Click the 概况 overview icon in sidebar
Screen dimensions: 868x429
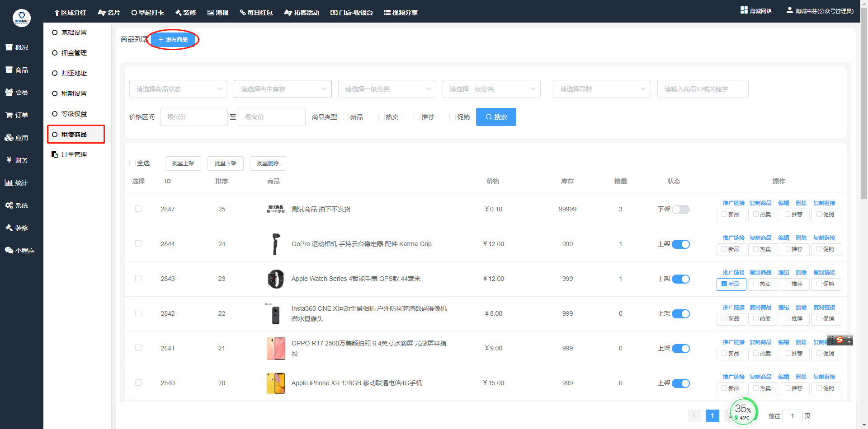9,47
